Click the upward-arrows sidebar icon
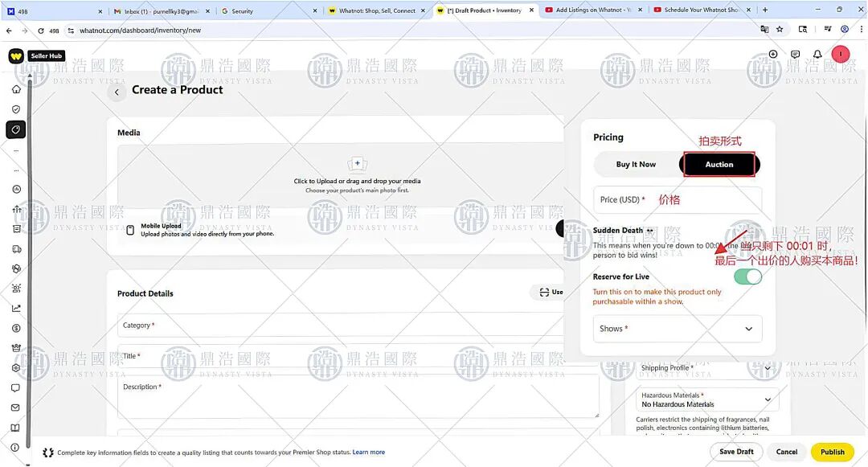Image resolution: width=868 pixels, height=467 pixels. (16, 209)
